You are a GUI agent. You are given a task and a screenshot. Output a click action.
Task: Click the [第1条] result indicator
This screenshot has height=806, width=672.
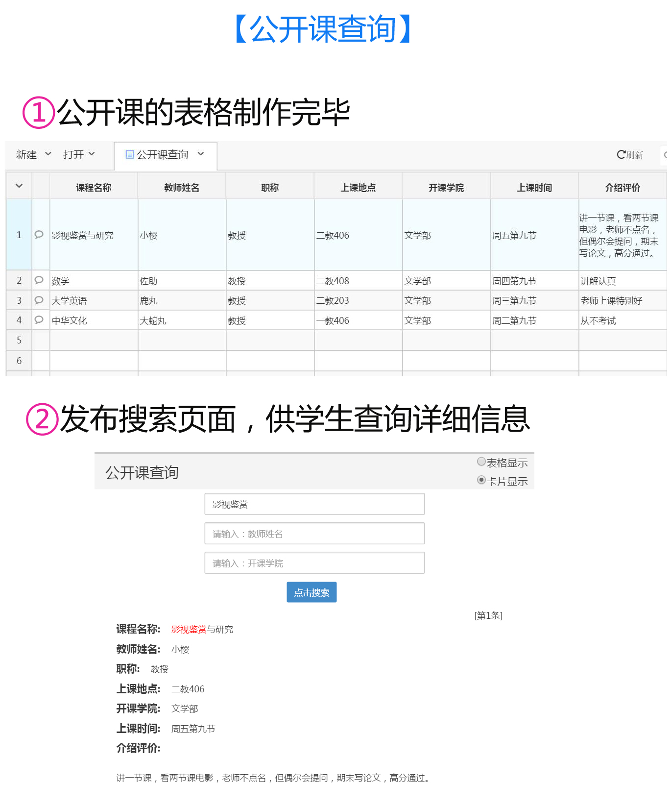tap(488, 615)
